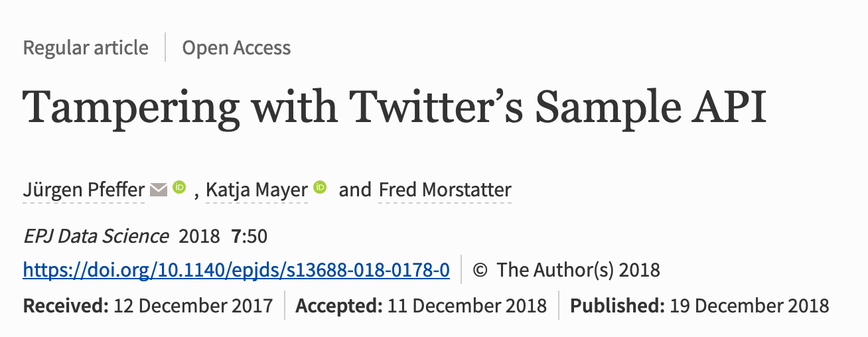
Task: Click the EPJ Data Science journal name
Action: [96, 236]
